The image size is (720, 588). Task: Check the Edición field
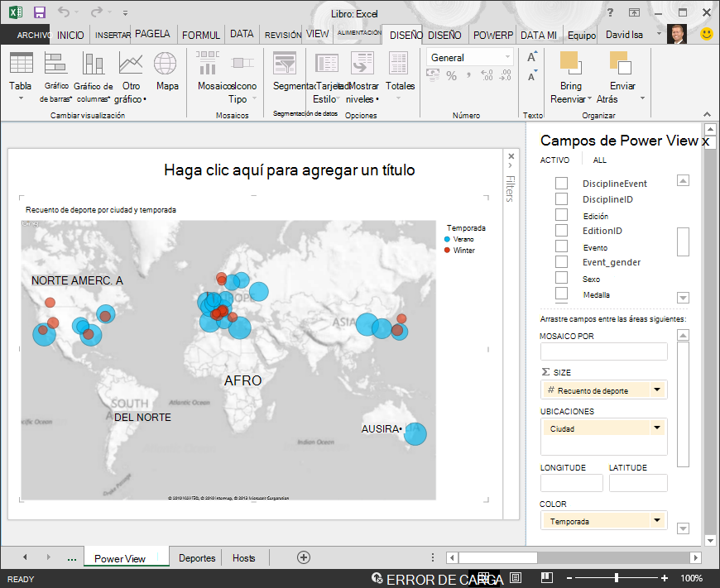pyautogui.click(x=561, y=215)
